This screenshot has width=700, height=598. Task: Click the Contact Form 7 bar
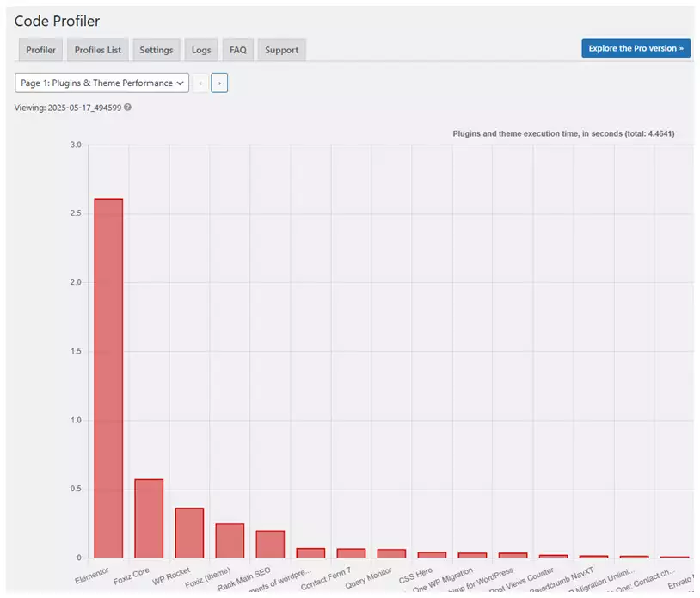click(351, 553)
